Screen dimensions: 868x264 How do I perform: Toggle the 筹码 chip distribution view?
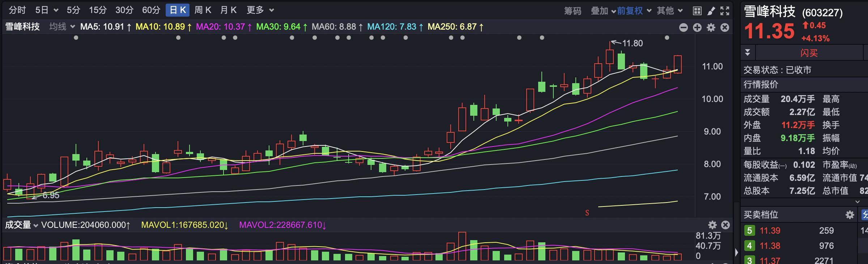(573, 11)
